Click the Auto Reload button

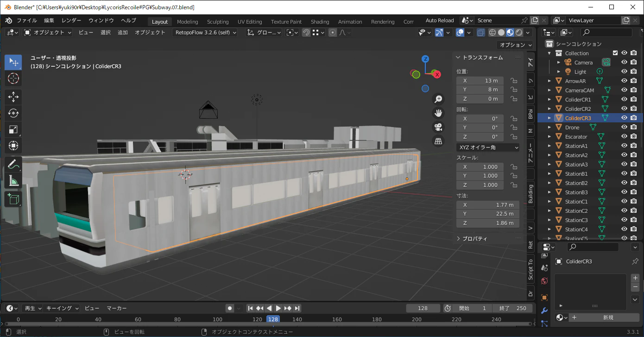coord(440,20)
